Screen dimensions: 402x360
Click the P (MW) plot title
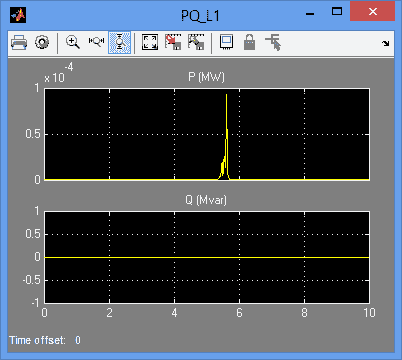(206, 77)
